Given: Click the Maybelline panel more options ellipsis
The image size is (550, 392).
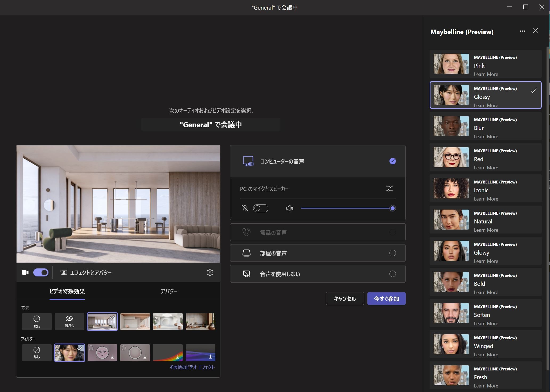Looking at the screenshot, I should [x=522, y=31].
